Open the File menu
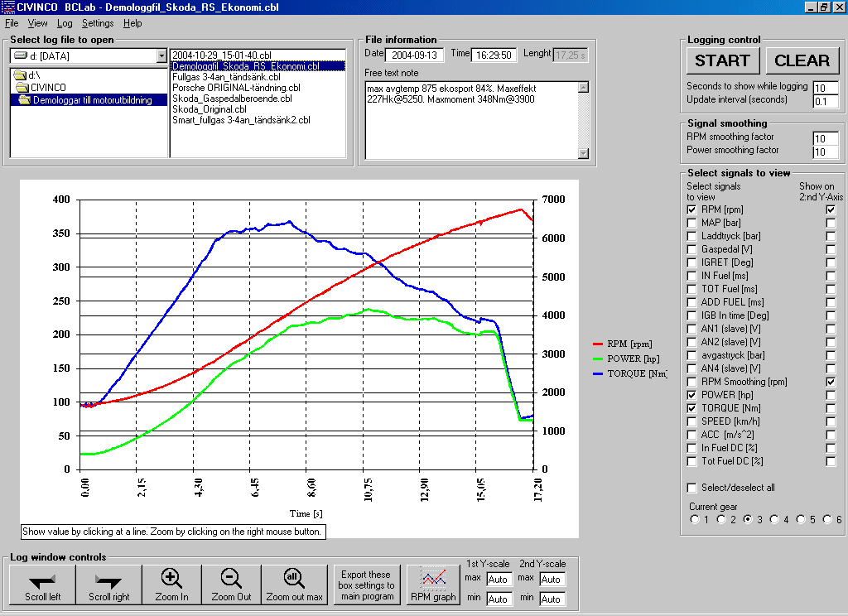This screenshot has height=616, width=848. pos(12,23)
